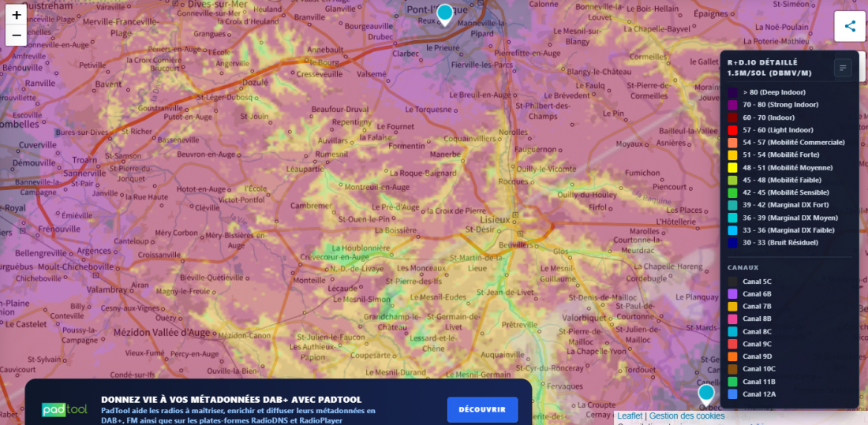Click the Lisieux label on map
868x425 pixels.
[x=494, y=220]
